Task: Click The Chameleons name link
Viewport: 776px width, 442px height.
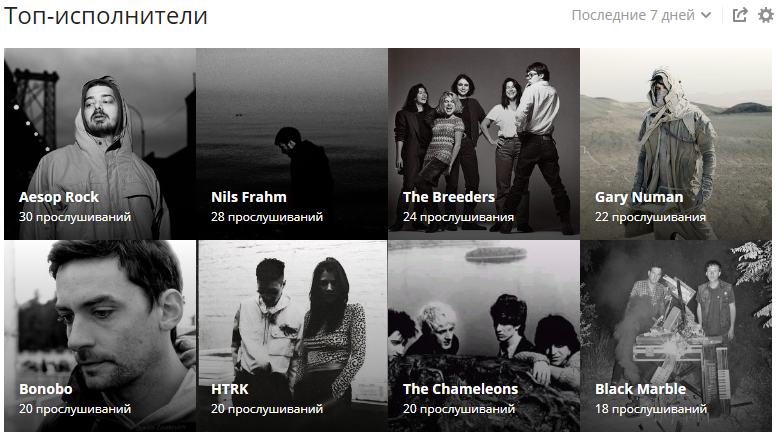Action: pyautogui.click(x=460, y=389)
